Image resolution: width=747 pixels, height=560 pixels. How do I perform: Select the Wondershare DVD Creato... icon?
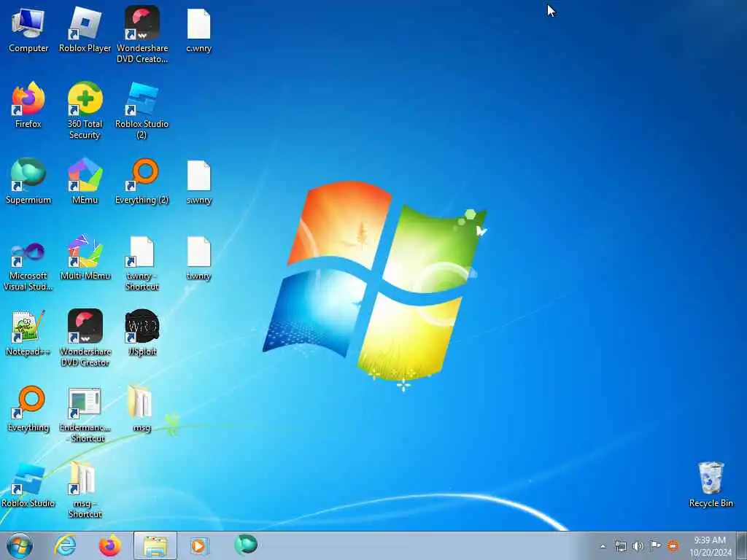(x=142, y=34)
